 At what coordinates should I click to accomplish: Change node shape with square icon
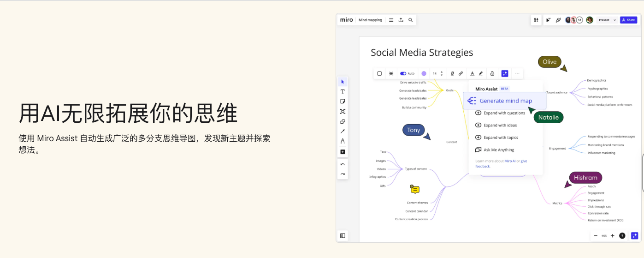(x=379, y=73)
